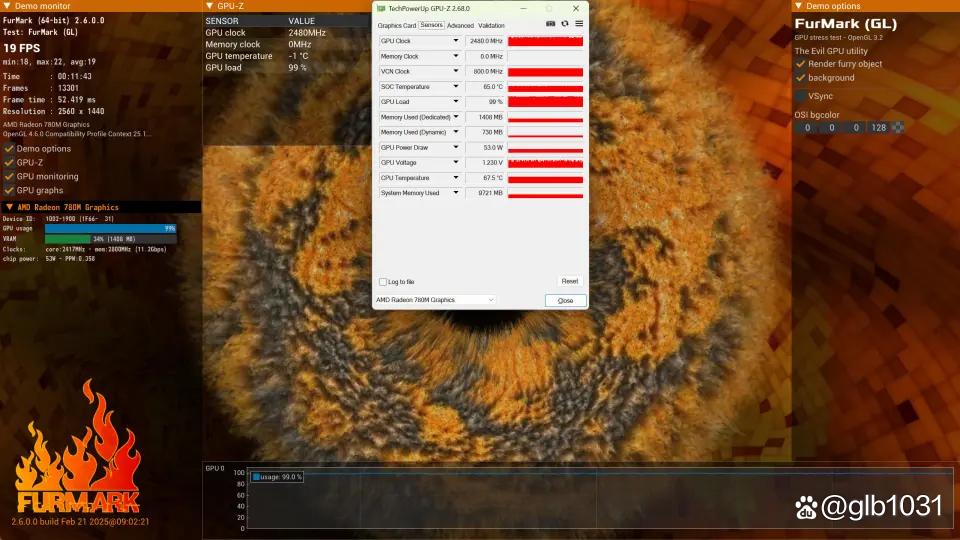Toggle the Demo options checkbox in Demo monitor

[9, 149]
